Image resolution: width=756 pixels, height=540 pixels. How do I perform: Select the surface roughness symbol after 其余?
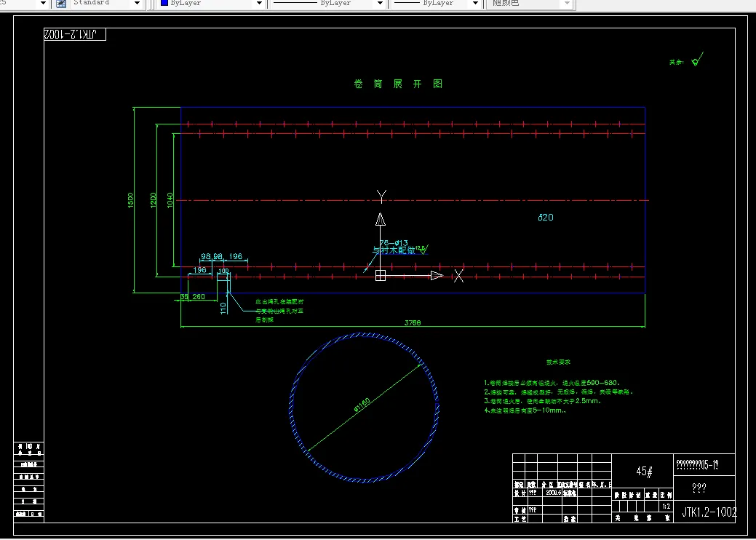696,59
